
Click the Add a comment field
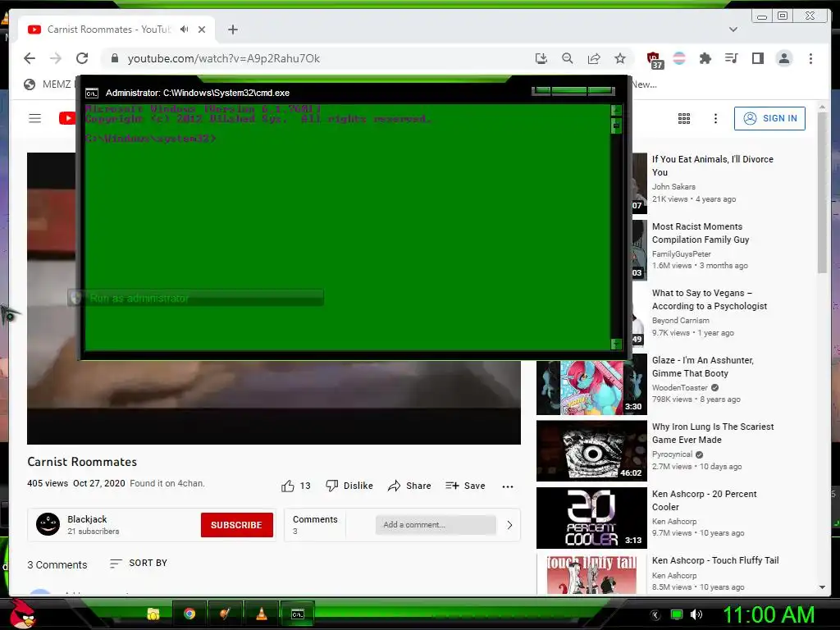(x=436, y=525)
